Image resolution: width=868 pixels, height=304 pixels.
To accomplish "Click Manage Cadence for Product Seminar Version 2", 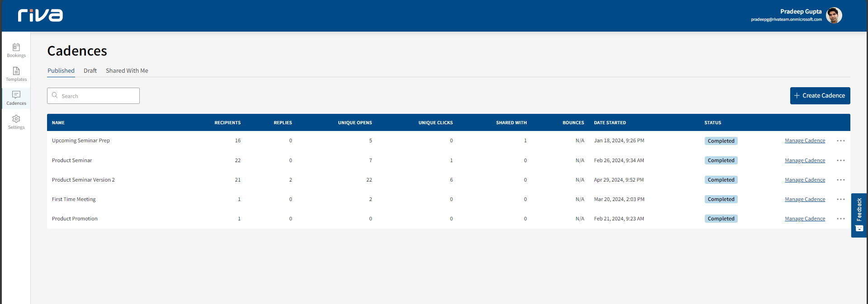I will tap(805, 180).
